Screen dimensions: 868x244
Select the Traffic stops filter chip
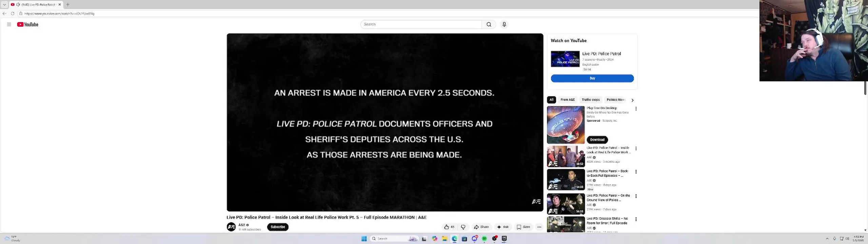[591, 100]
